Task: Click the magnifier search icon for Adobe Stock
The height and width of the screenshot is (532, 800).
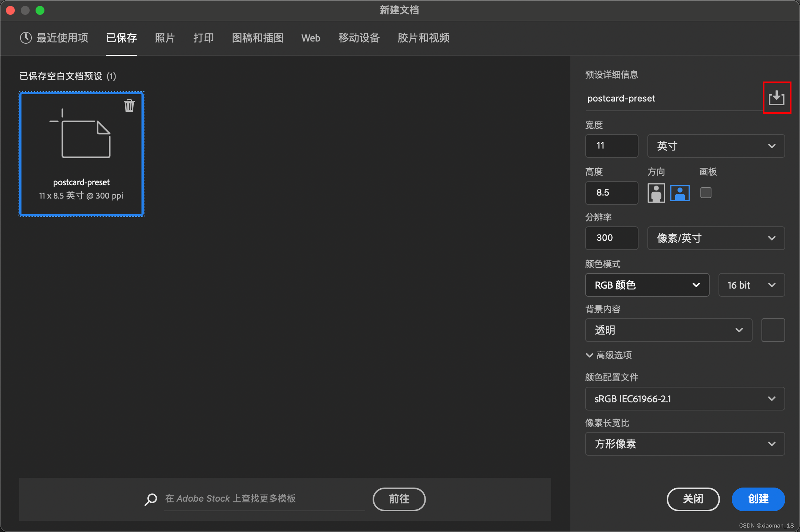Action: 151,499
